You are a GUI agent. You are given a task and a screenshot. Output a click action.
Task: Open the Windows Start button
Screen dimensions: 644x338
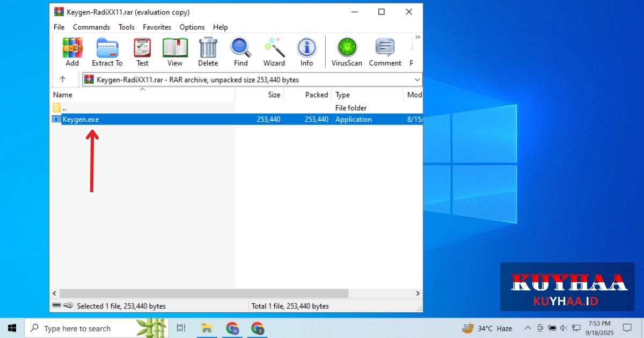(12, 328)
